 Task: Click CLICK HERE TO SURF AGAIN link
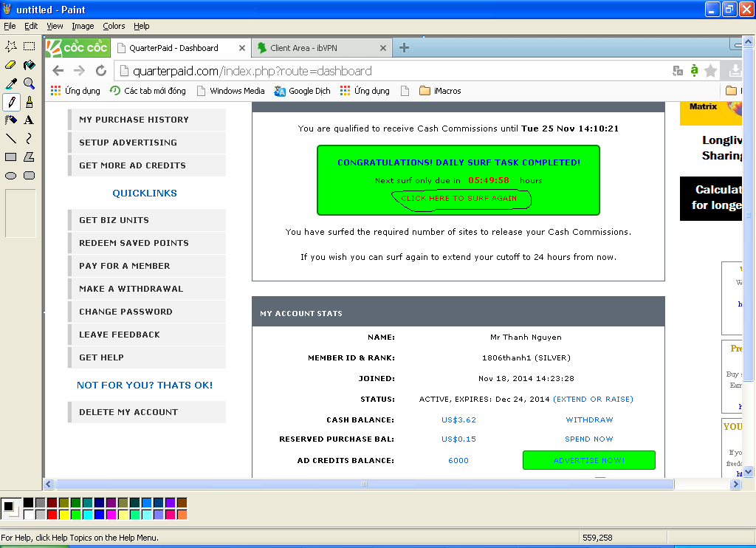[x=459, y=198]
